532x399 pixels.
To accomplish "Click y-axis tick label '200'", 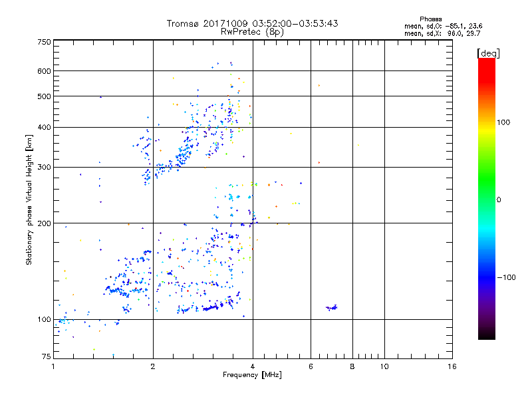I will point(44,223).
